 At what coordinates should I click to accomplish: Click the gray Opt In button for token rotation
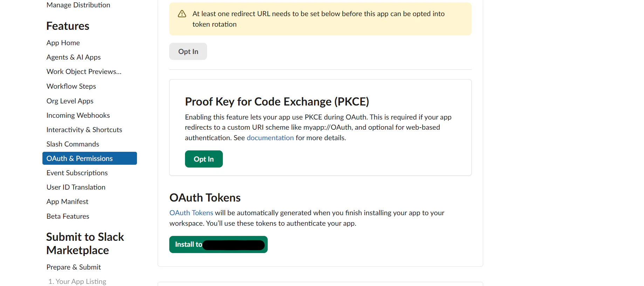tap(188, 52)
